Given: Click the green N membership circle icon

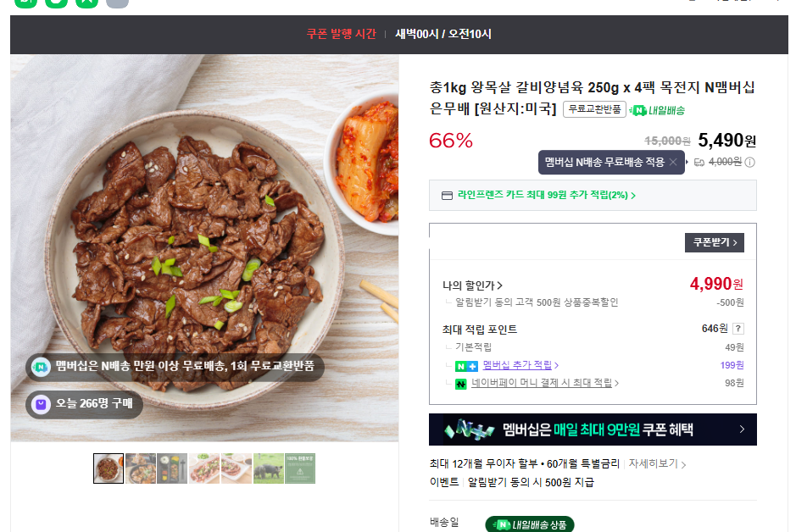Looking at the screenshot, I should [x=41, y=366].
